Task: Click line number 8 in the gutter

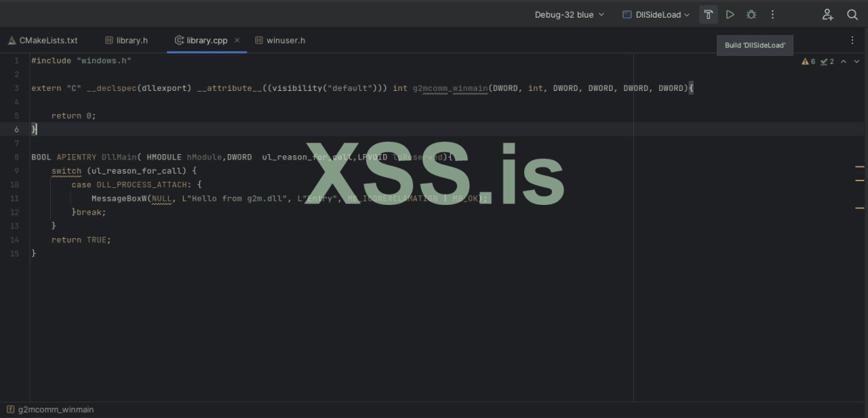Action: (x=16, y=157)
